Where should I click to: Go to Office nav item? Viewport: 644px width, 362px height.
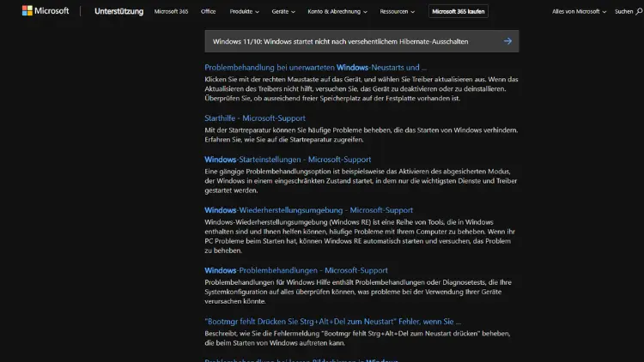[x=209, y=11]
